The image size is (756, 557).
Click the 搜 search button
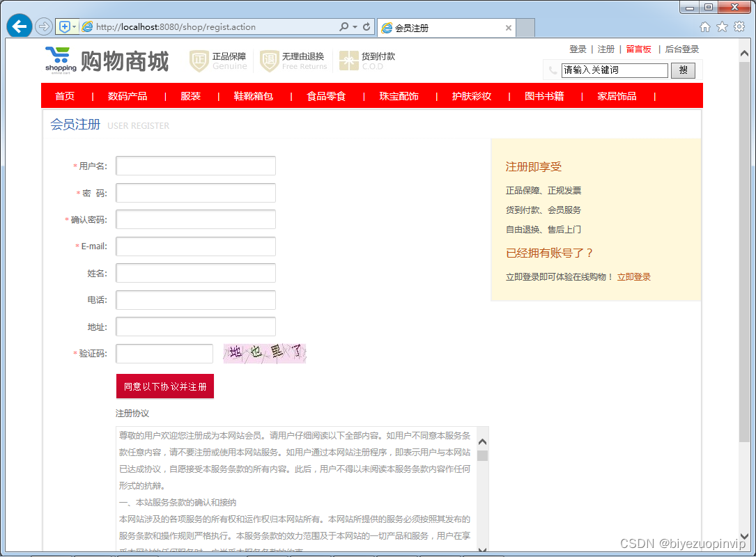pyautogui.click(x=684, y=70)
